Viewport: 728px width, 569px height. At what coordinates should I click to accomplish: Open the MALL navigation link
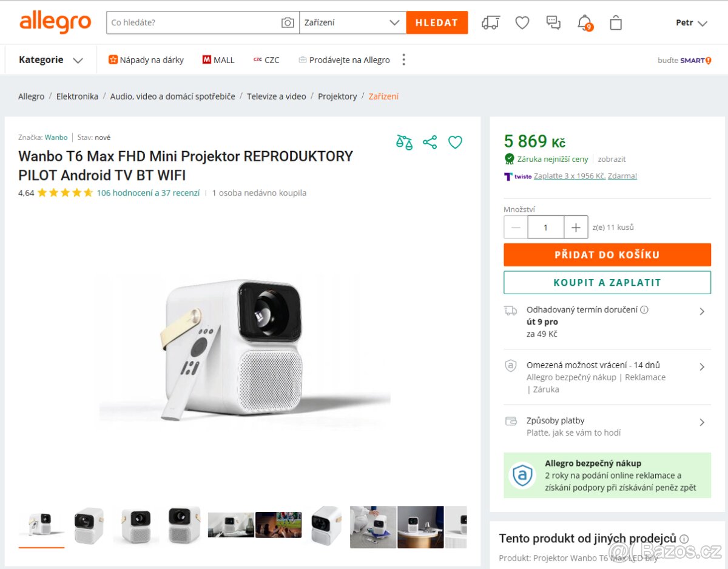pos(218,60)
